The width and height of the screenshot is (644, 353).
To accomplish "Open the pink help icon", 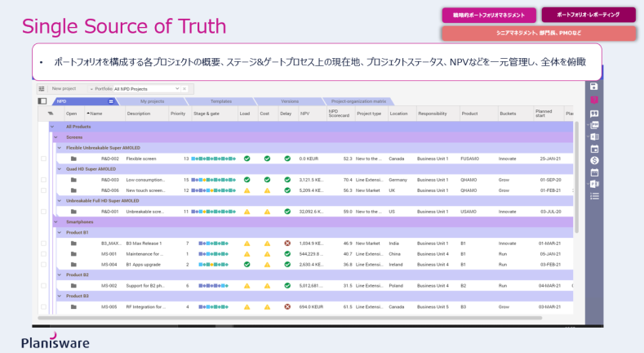I will pos(593,100).
